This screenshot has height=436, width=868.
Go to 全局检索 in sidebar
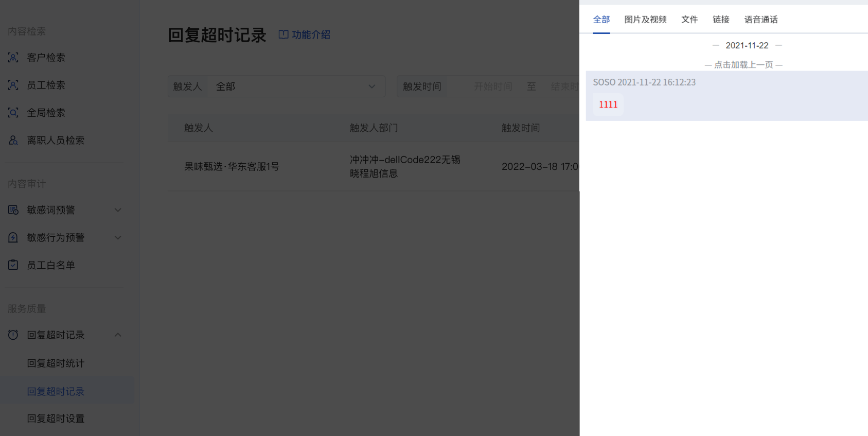(46, 113)
